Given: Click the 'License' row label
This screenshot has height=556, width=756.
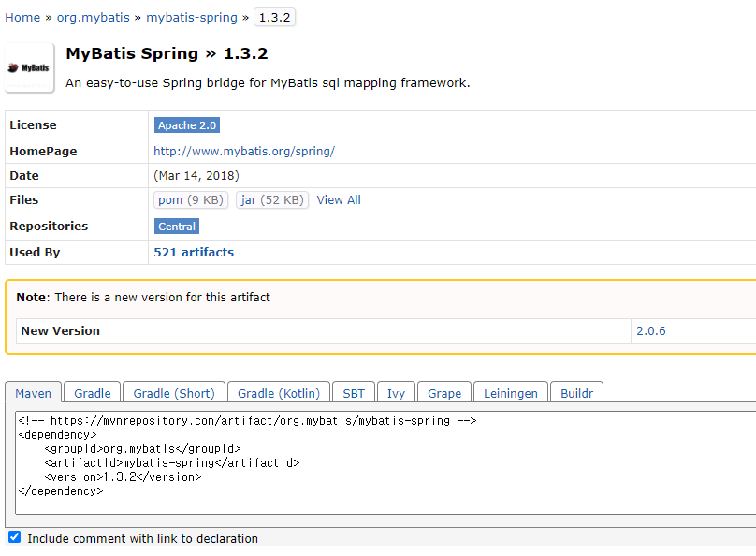Looking at the screenshot, I should [33, 124].
